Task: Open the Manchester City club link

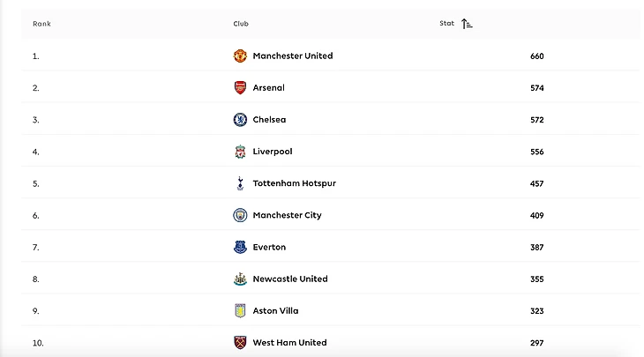Action: [287, 215]
